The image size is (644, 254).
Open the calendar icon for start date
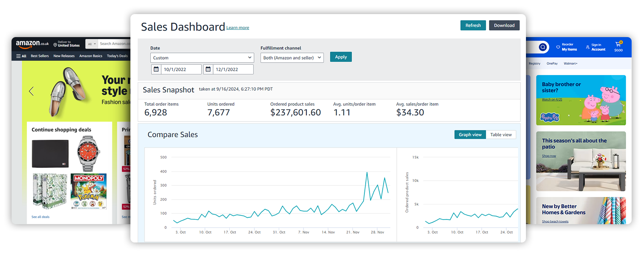click(156, 69)
